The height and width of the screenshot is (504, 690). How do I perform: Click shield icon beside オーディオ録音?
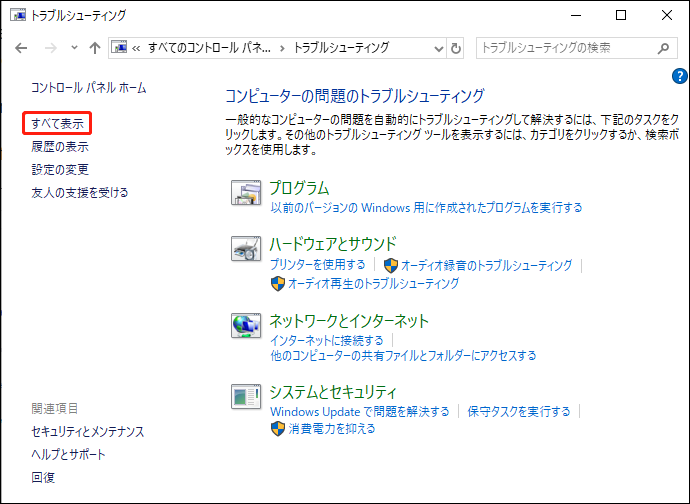[391, 265]
